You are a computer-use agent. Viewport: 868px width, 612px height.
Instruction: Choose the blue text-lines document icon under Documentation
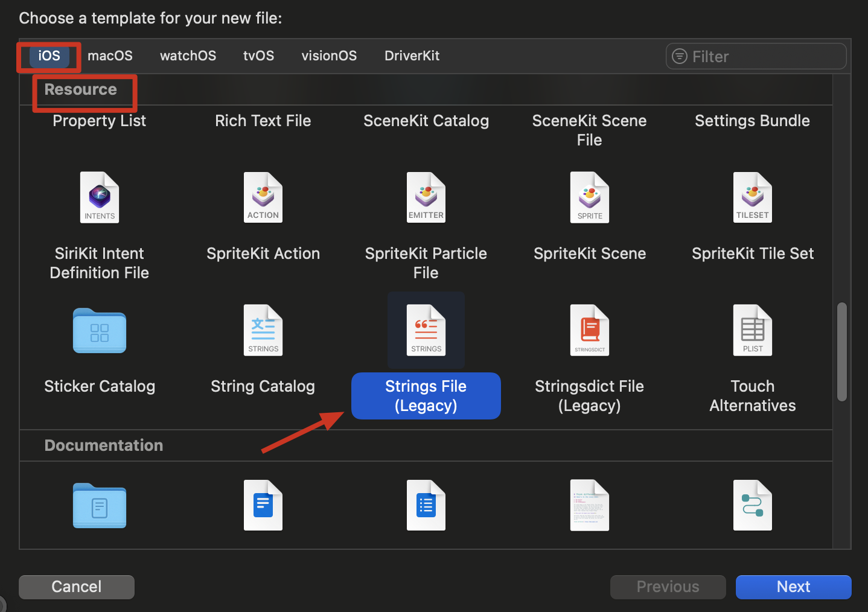[x=263, y=505]
